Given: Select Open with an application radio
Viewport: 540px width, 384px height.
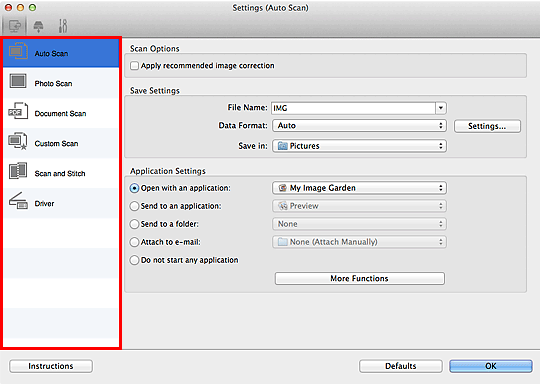Looking at the screenshot, I should 134,188.
